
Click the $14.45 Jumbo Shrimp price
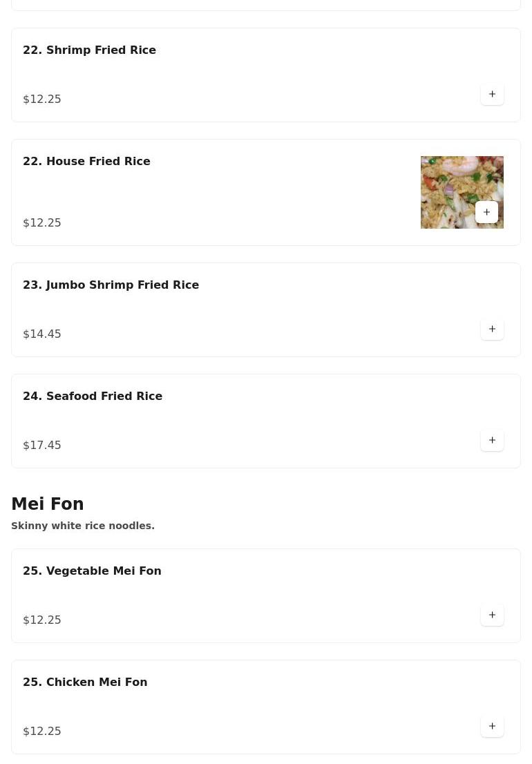click(x=42, y=334)
